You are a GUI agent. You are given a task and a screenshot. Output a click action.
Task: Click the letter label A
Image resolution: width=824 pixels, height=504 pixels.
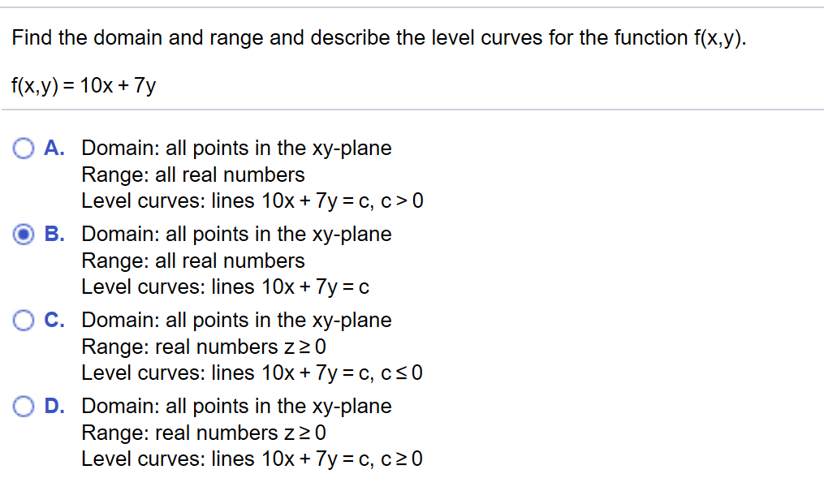coord(54,149)
